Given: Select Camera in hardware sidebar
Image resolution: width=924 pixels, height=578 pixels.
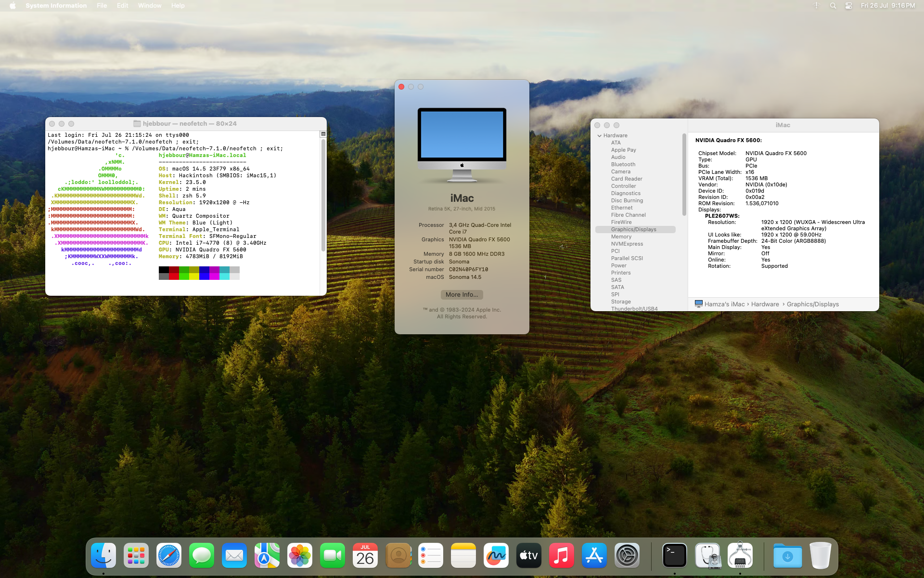Looking at the screenshot, I should [x=621, y=172].
